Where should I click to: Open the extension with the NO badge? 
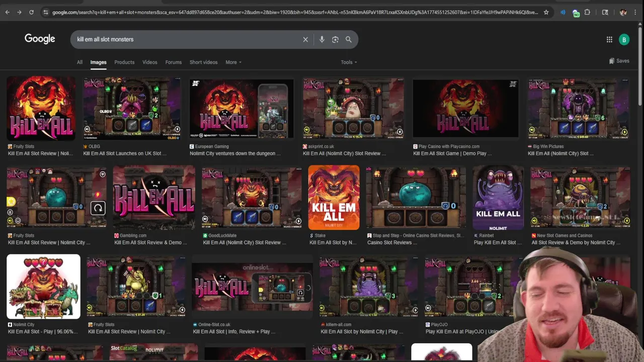coord(576,13)
